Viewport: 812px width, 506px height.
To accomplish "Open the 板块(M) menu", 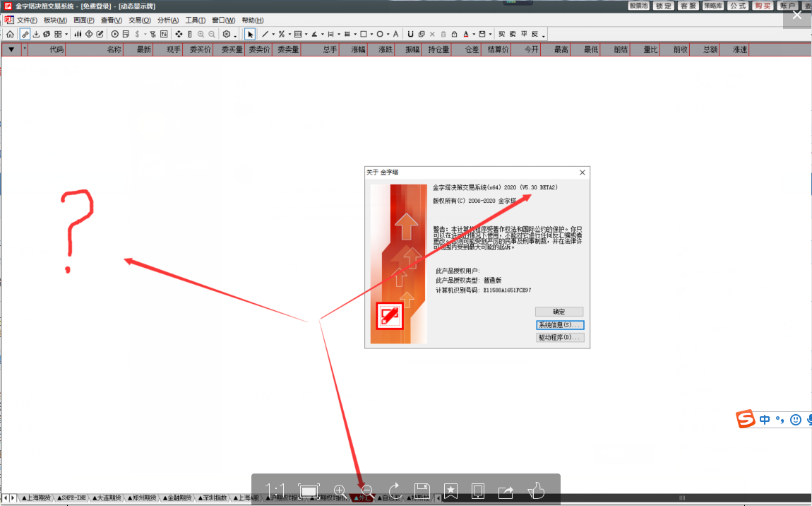I will (55, 20).
